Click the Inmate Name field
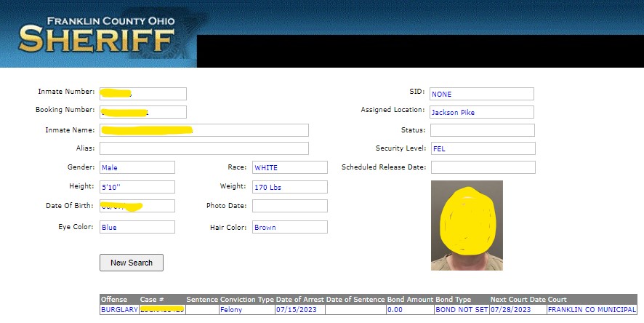The height and width of the screenshot is (323, 644). tap(204, 130)
